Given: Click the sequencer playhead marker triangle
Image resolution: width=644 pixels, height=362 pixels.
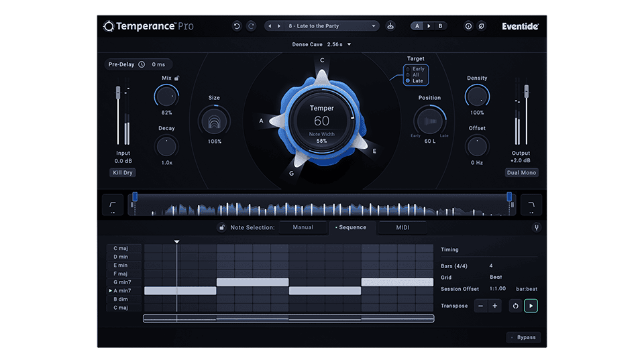Looking at the screenshot, I should point(176,242).
